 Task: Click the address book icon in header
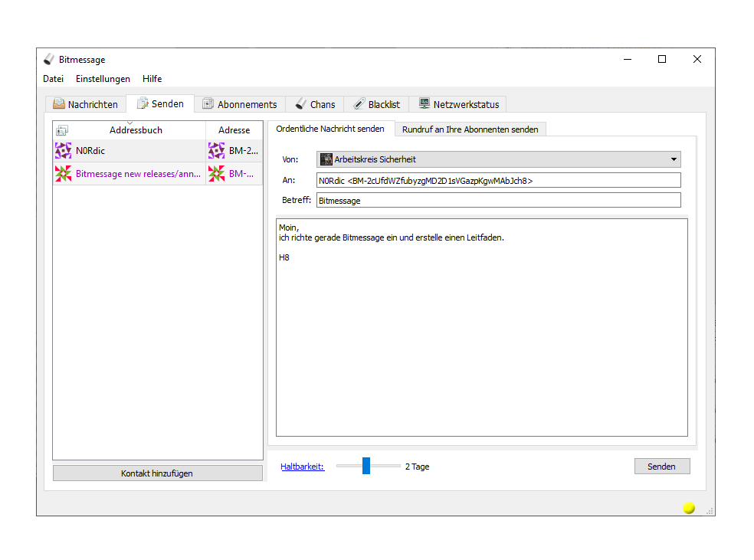(x=62, y=130)
